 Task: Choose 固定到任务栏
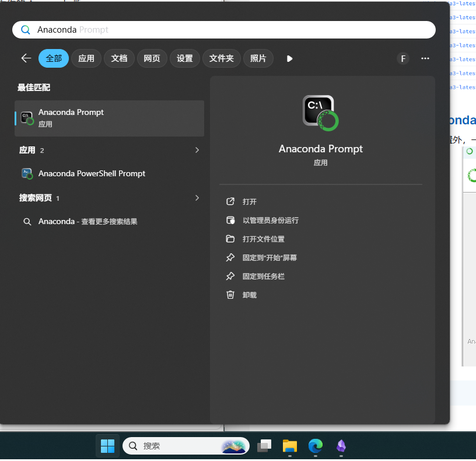point(263,277)
